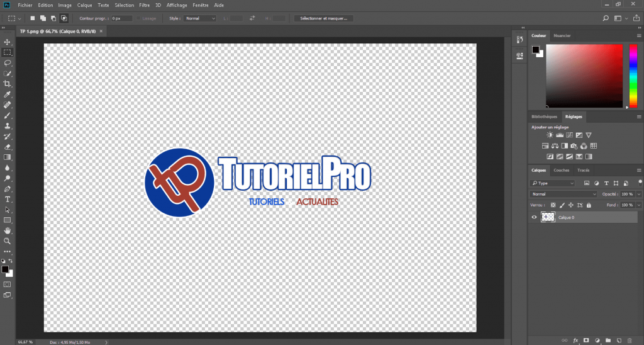Add a Channel Mixer adjustment
Screen dimensions: 644x345
pyautogui.click(x=584, y=145)
